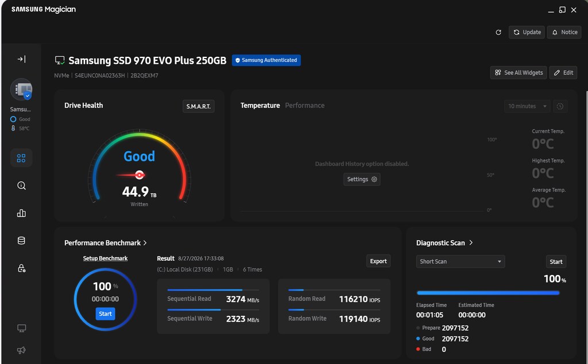The width and height of the screenshot is (588, 364).
Task: Switch to the Temperature tab
Action: pos(260,105)
